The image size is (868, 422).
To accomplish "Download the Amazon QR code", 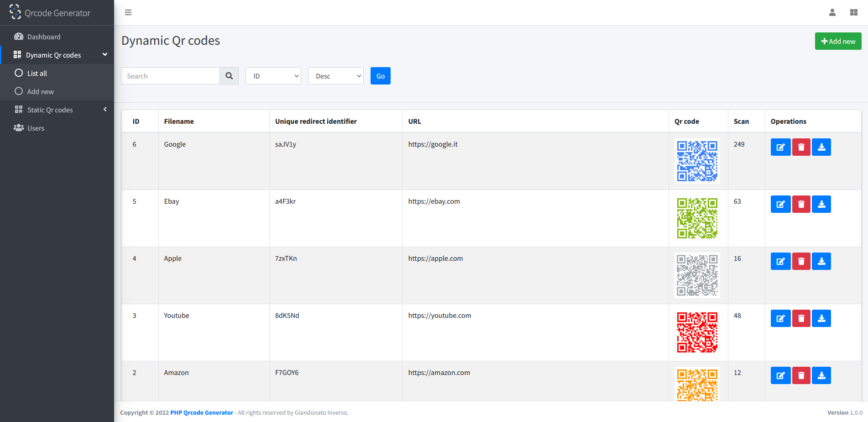I will [x=821, y=375].
